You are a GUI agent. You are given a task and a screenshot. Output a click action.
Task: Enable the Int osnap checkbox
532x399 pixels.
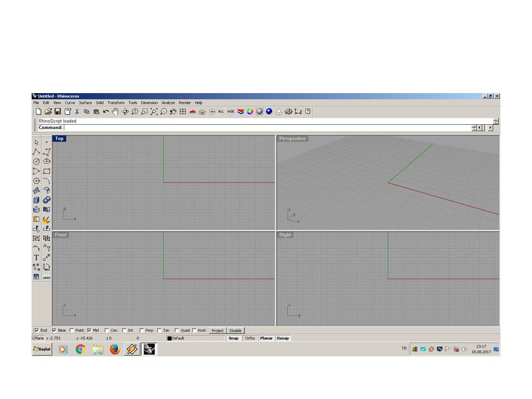(124, 330)
